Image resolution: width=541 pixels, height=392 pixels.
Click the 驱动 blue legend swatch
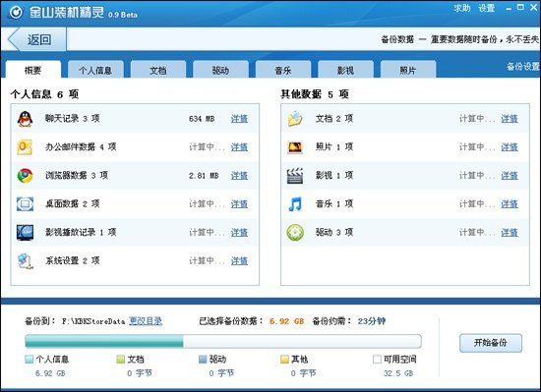click(x=203, y=360)
